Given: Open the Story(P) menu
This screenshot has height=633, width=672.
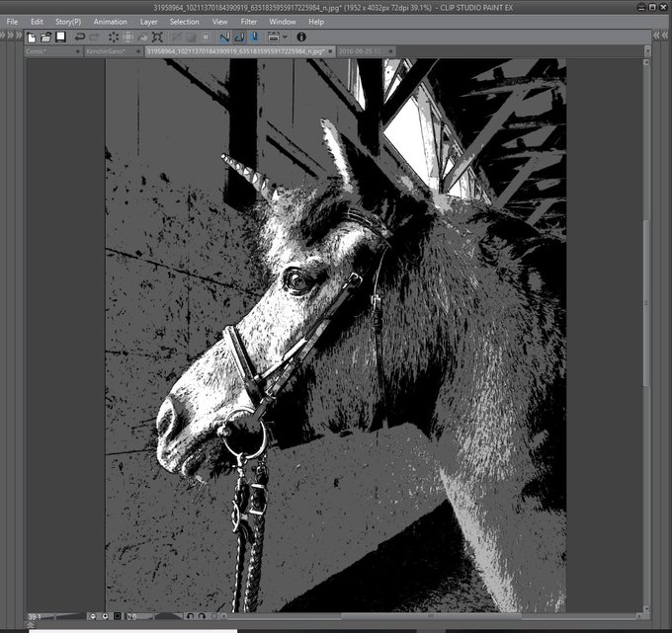Looking at the screenshot, I should point(68,22).
